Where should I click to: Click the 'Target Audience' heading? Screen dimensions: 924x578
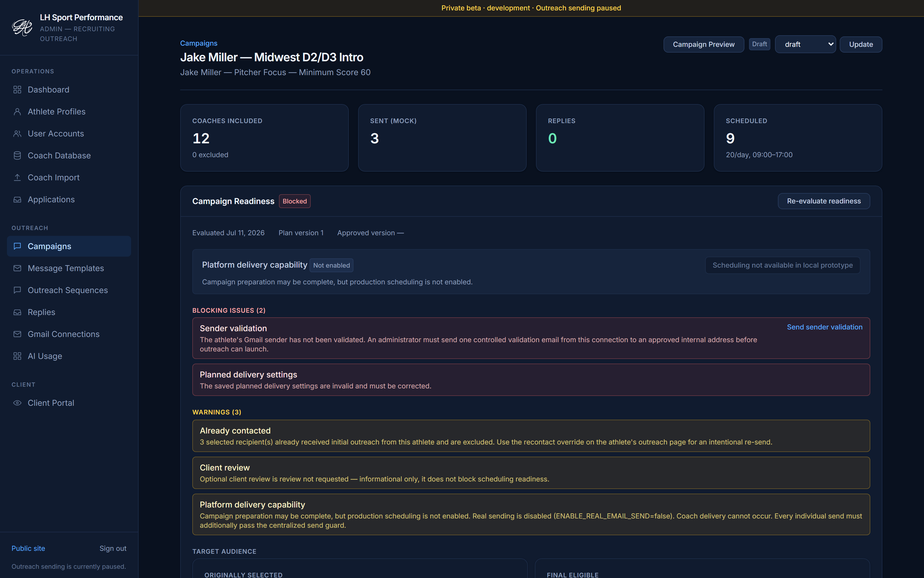pos(224,551)
